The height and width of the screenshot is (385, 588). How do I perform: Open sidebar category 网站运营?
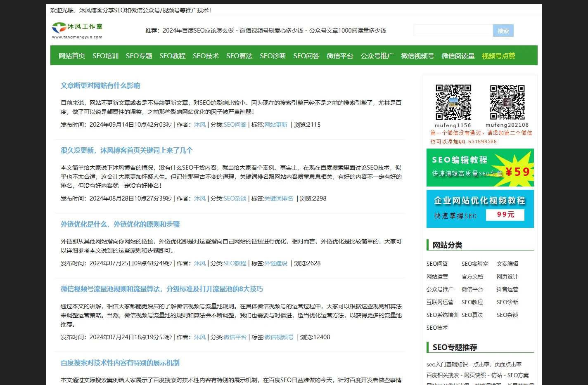[437, 276]
